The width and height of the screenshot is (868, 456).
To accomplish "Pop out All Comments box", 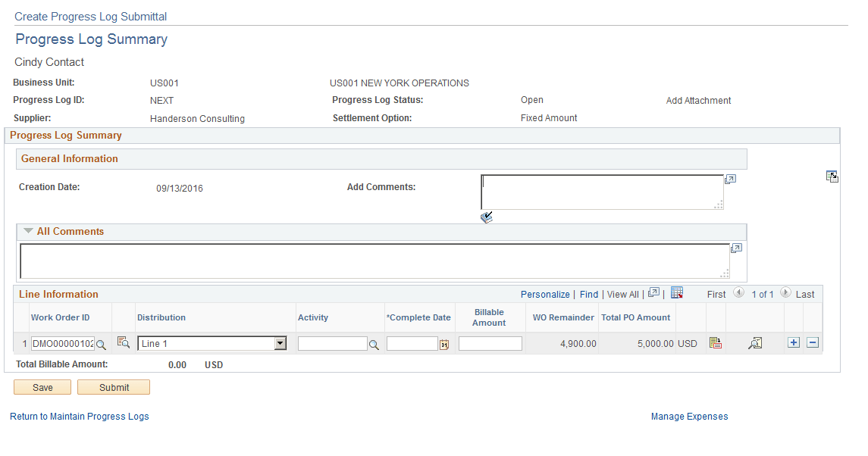I will point(736,248).
